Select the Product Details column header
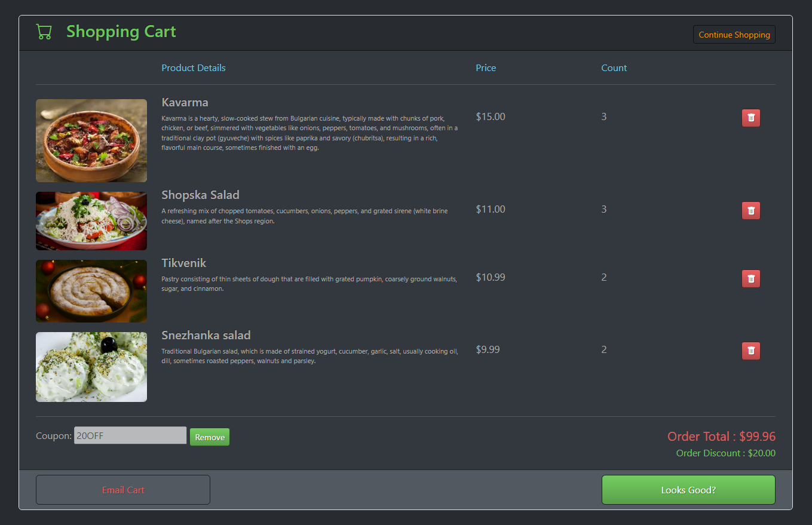 click(193, 67)
